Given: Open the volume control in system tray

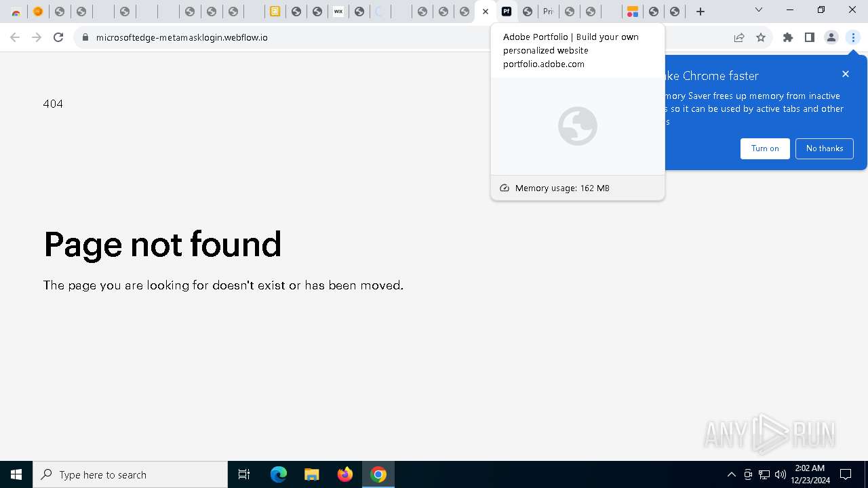Looking at the screenshot, I should (781, 474).
